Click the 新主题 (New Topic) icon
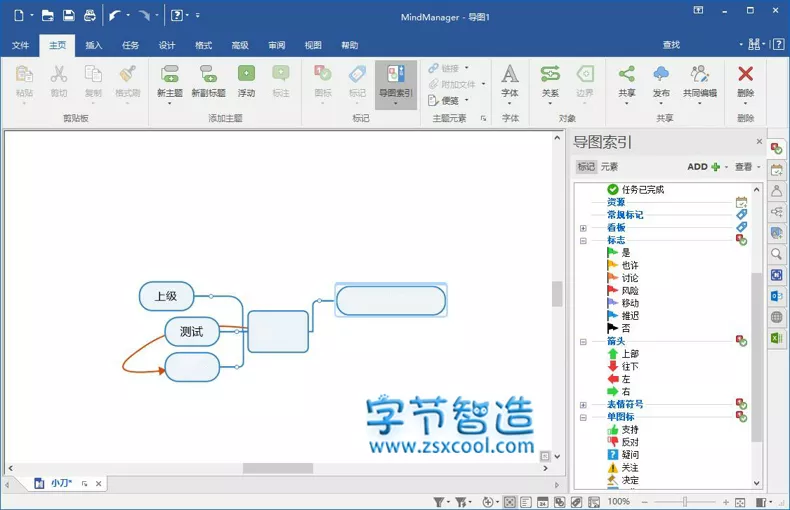Viewport: 790px width, 510px height. [x=170, y=74]
